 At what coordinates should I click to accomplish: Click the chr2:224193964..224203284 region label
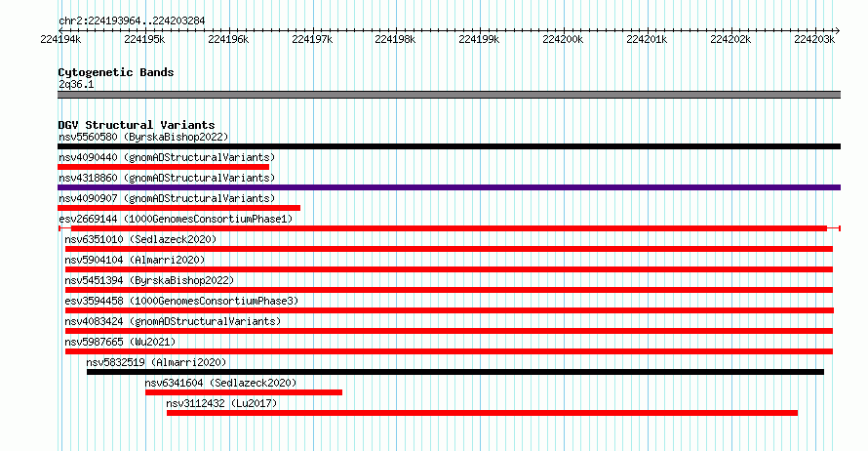click(132, 20)
